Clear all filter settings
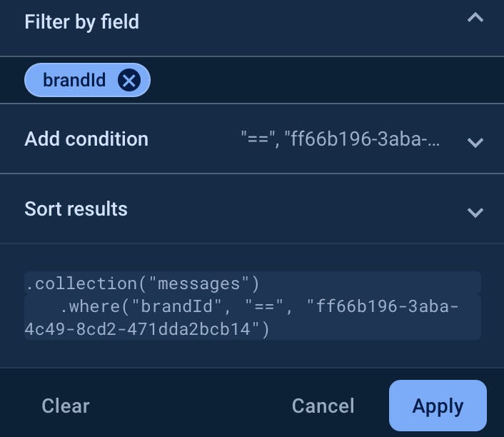This screenshot has height=437, width=504. click(66, 406)
